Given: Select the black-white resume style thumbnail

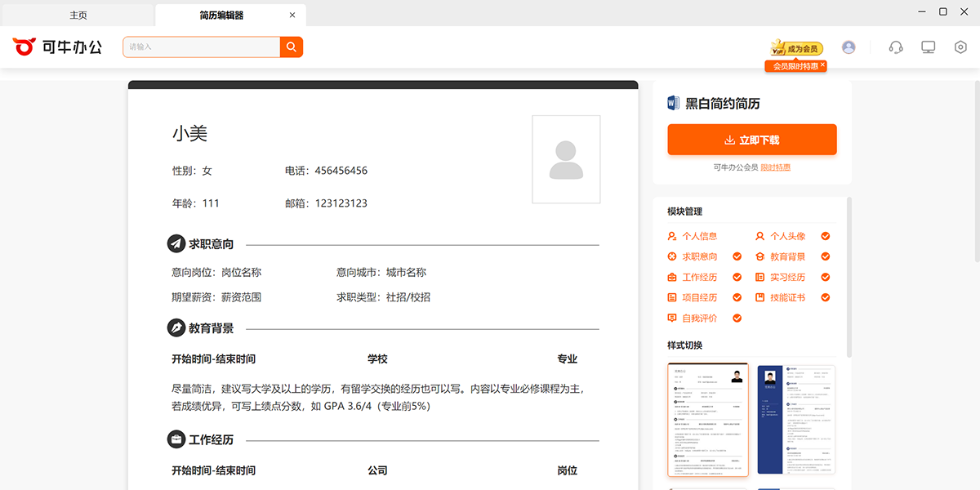Looking at the screenshot, I should coord(708,420).
